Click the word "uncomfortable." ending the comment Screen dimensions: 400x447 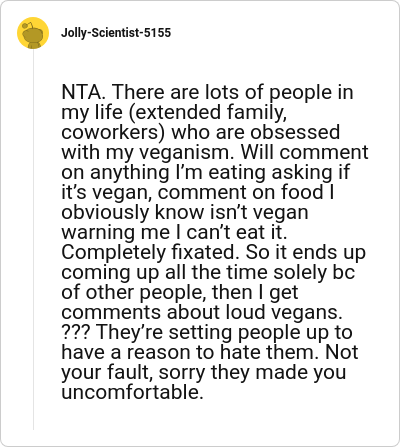click(132, 392)
